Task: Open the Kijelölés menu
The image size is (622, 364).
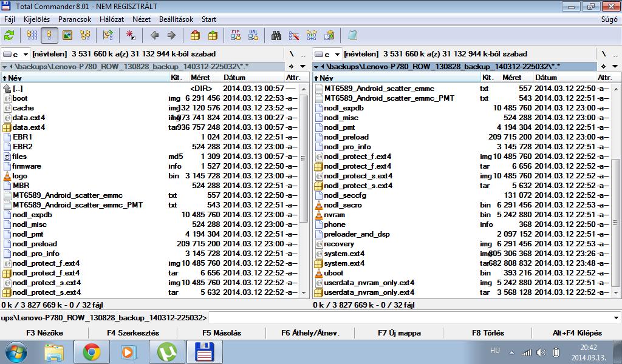Action: tap(37, 19)
